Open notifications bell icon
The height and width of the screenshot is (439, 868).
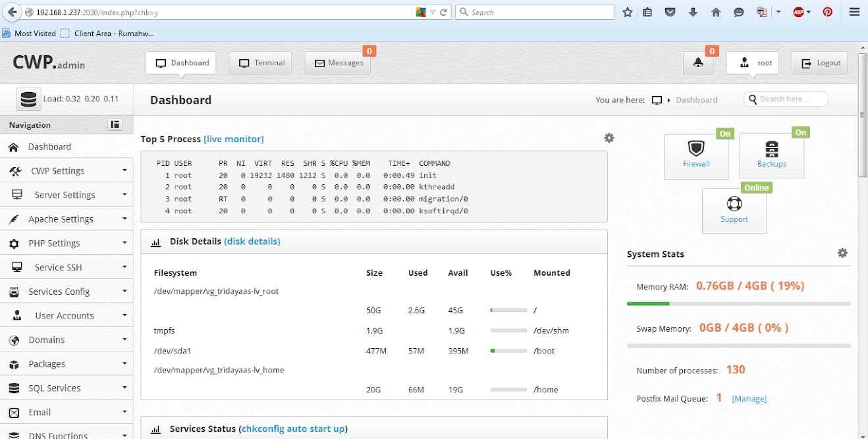698,63
